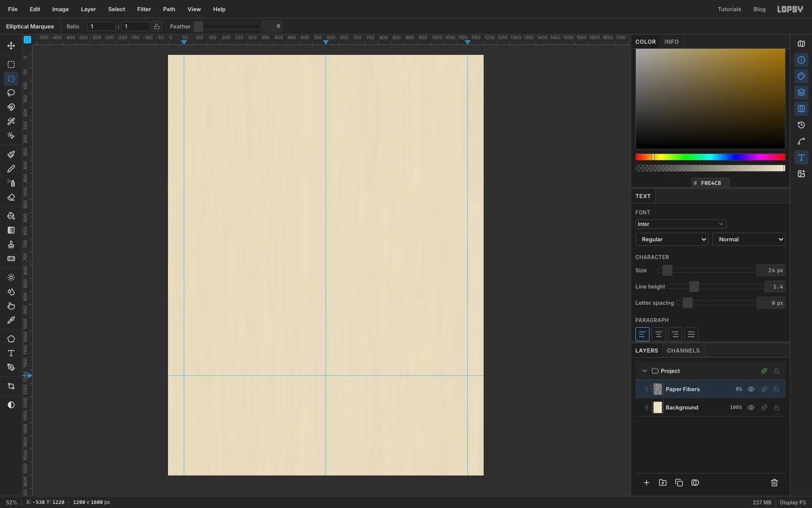Select the Gradient tool

11,230
